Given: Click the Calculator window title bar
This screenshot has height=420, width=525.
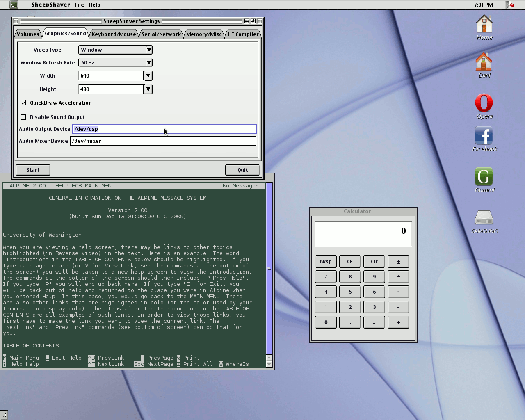Looking at the screenshot, I should (363, 212).
